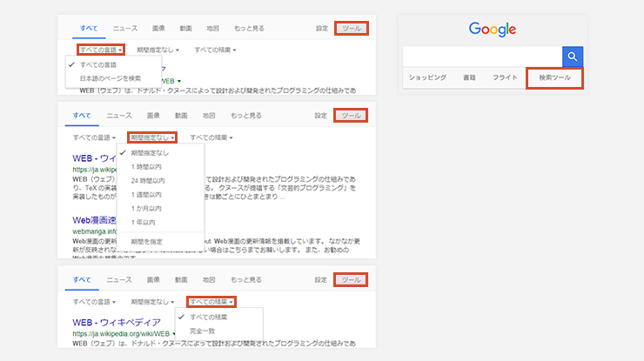This screenshot has width=644, height=361.
Task: Open the Web漫画速 result link
Action: click(95, 220)
